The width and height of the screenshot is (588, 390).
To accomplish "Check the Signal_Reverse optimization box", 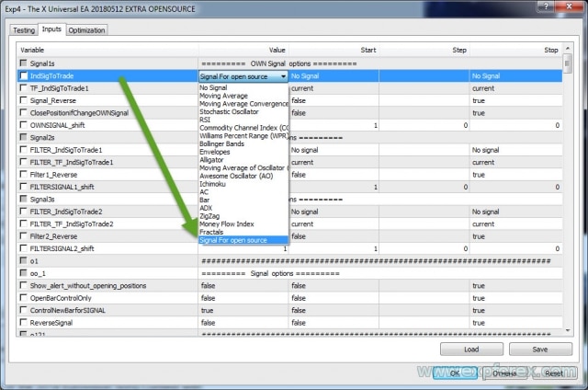I will [23, 100].
